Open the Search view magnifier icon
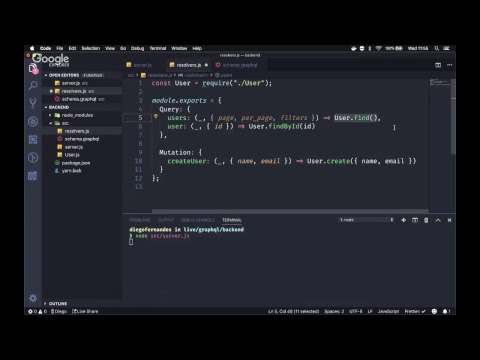 [x=33, y=85]
